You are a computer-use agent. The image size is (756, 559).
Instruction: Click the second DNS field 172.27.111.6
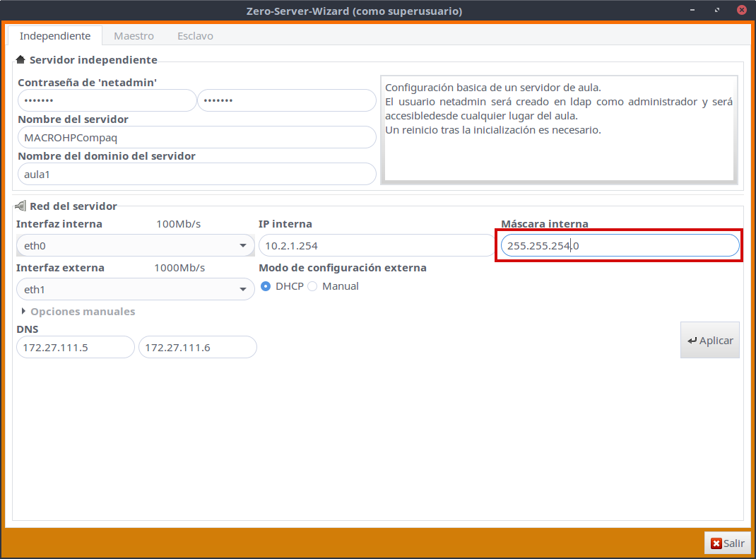coord(197,348)
